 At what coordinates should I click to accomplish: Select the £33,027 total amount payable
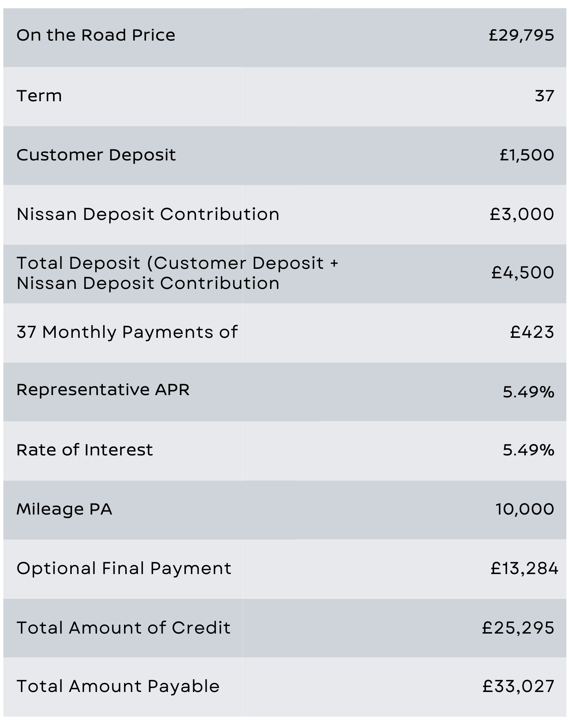tap(518, 687)
